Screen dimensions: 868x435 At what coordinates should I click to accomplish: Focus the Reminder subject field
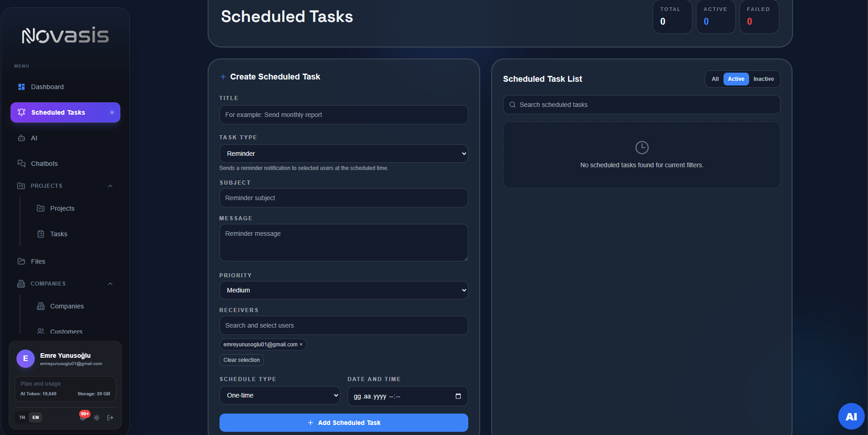pos(344,198)
